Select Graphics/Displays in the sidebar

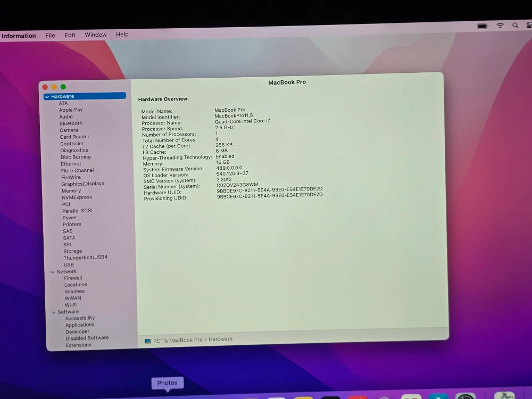(x=82, y=184)
